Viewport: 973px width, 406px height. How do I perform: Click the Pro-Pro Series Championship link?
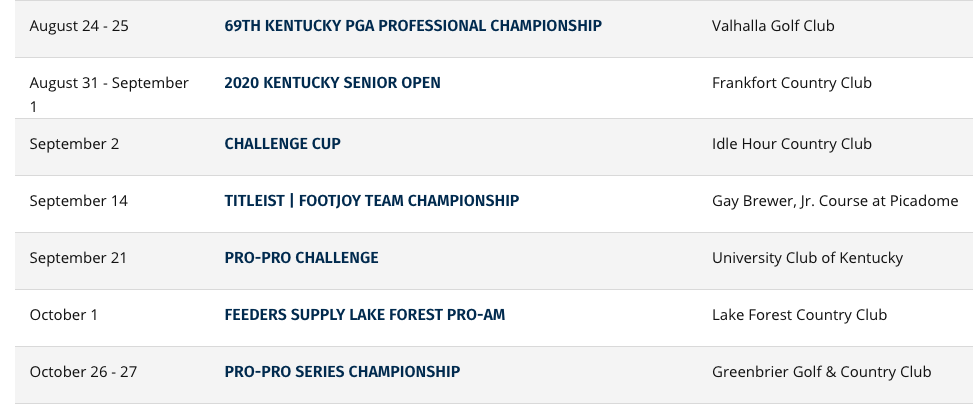point(342,372)
